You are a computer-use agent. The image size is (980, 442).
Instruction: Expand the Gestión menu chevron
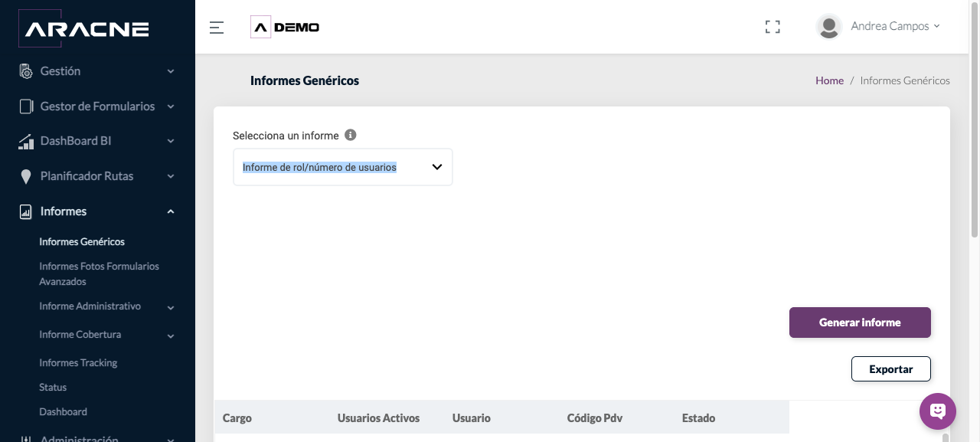[171, 71]
